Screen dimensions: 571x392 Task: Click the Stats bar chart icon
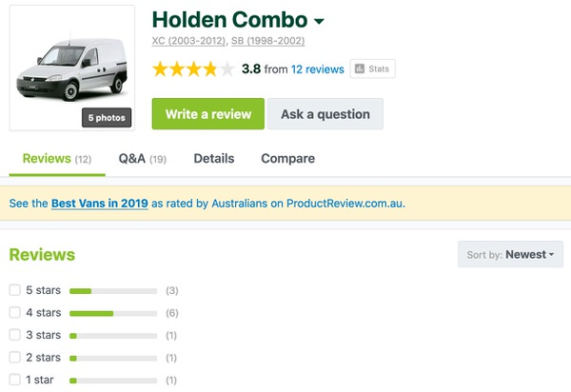(360, 69)
